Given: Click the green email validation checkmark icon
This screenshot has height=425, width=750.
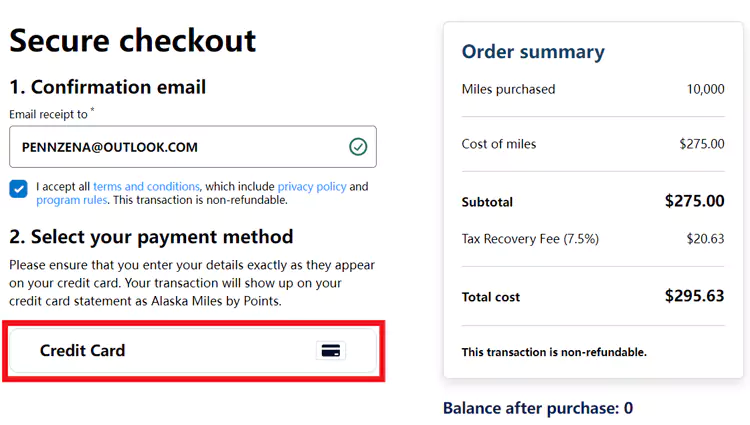Looking at the screenshot, I should [x=358, y=147].
